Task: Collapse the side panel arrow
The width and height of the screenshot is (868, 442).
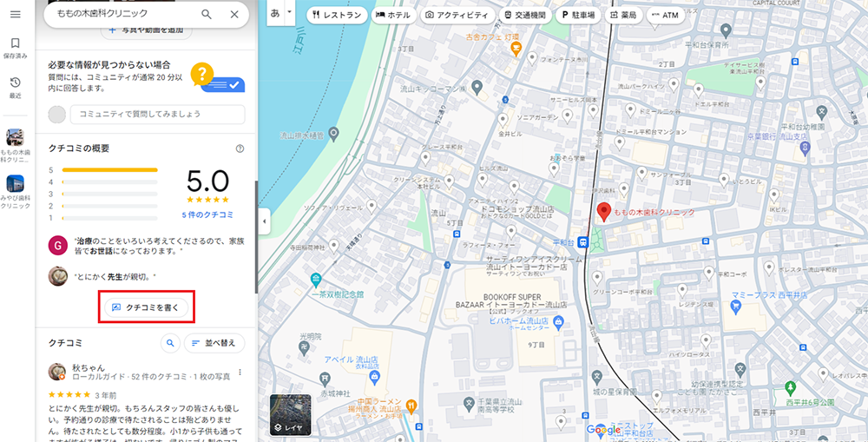Action: click(x=264, y=223)
